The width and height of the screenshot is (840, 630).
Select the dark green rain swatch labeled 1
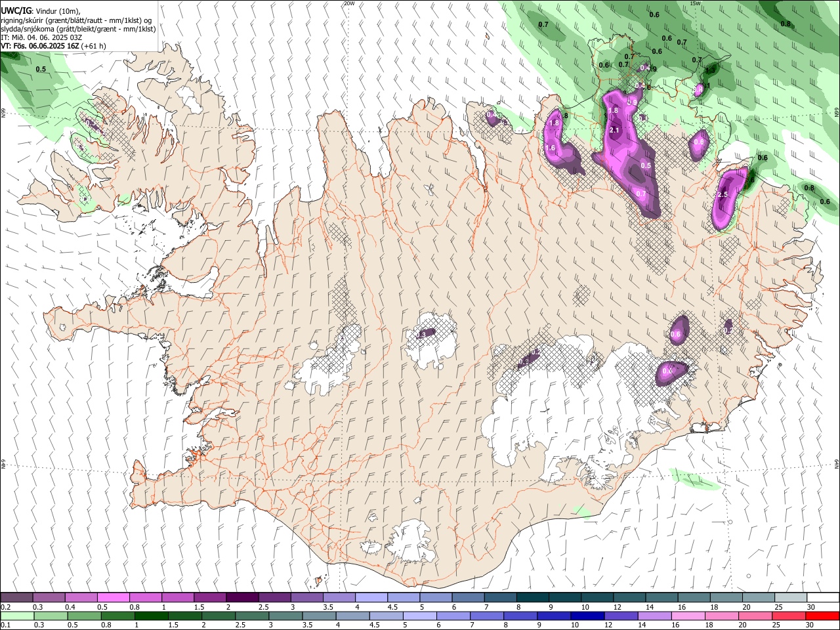coord(151,616)
